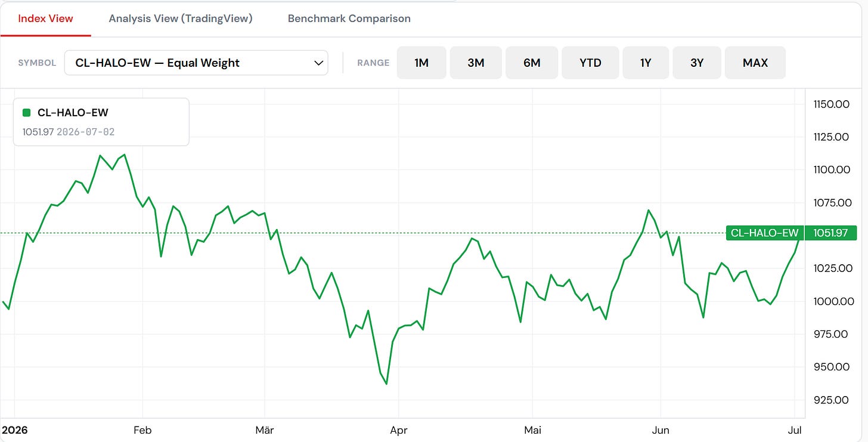The image size is (868, 442).
Task: Click the Jun time axis label
Action: [x=661, y=430]
